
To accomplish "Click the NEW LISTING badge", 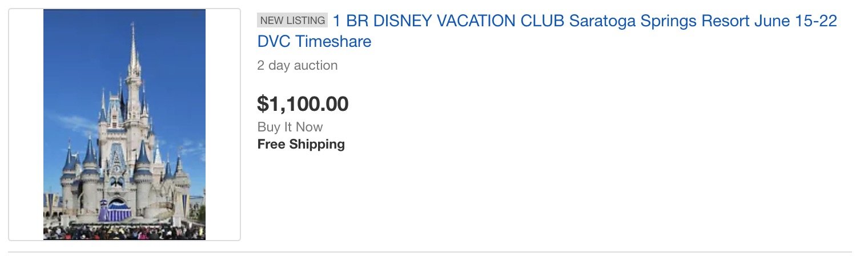I will 293,21.
